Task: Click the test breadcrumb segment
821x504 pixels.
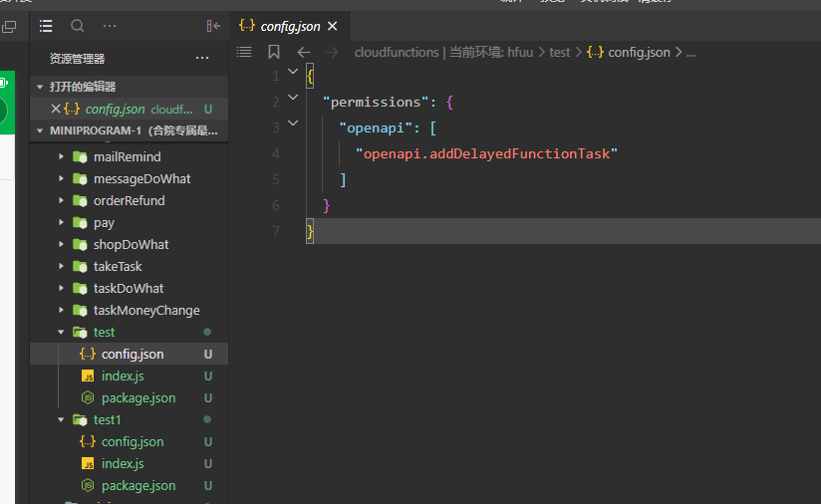Action: (559, 53)
